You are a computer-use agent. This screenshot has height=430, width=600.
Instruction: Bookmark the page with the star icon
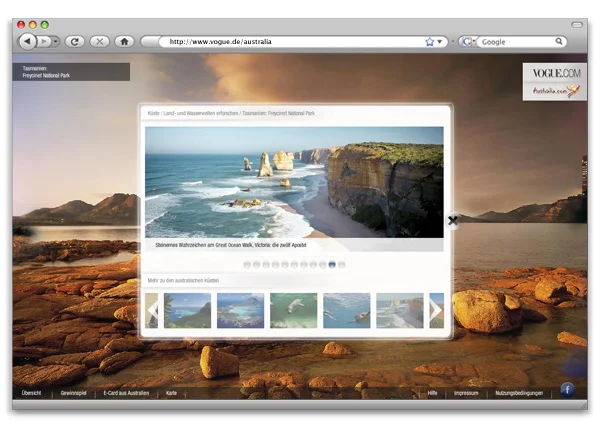click(x=430, y=42)
